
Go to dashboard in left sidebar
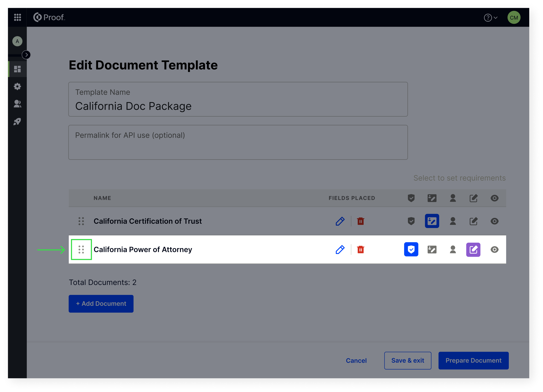(17, 69)
